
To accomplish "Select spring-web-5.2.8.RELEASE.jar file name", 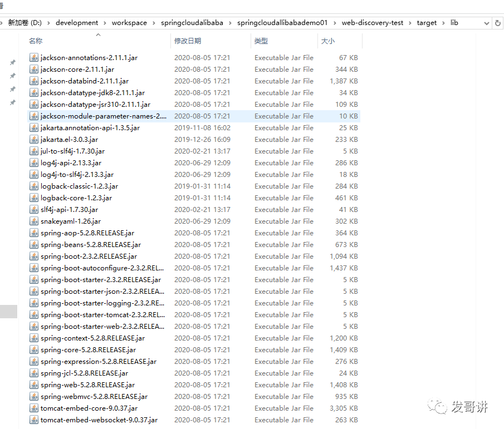I will point(88,385).
